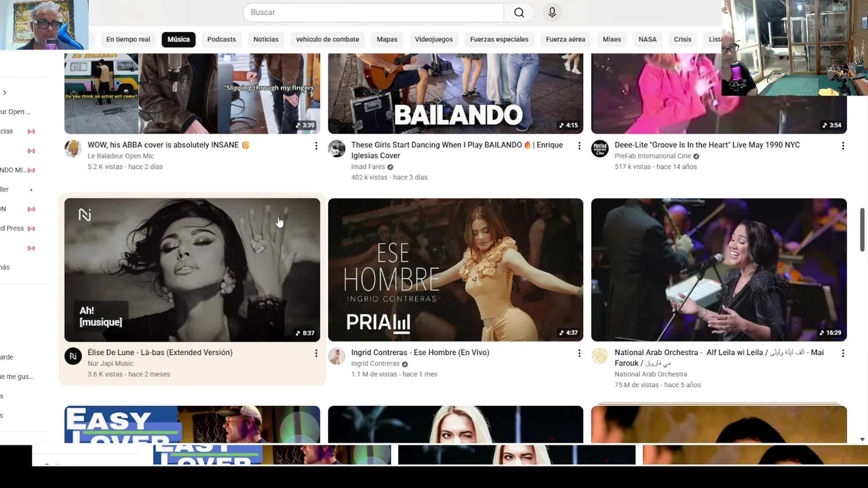Select the NASA filter chip

pos(648,39)
